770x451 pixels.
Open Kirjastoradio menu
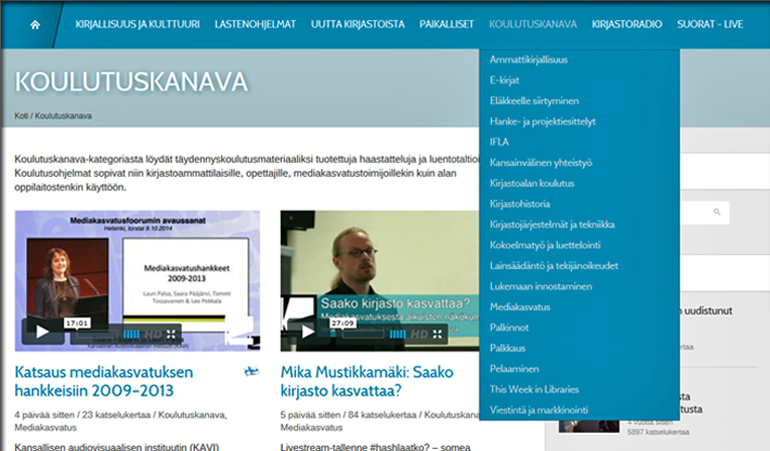(627, 24)
